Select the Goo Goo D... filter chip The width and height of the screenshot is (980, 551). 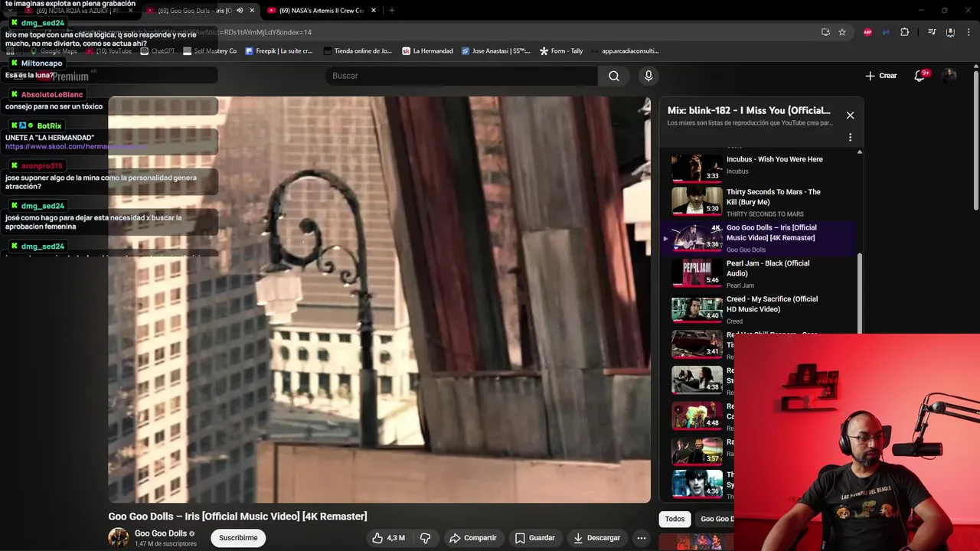(717, 519)
